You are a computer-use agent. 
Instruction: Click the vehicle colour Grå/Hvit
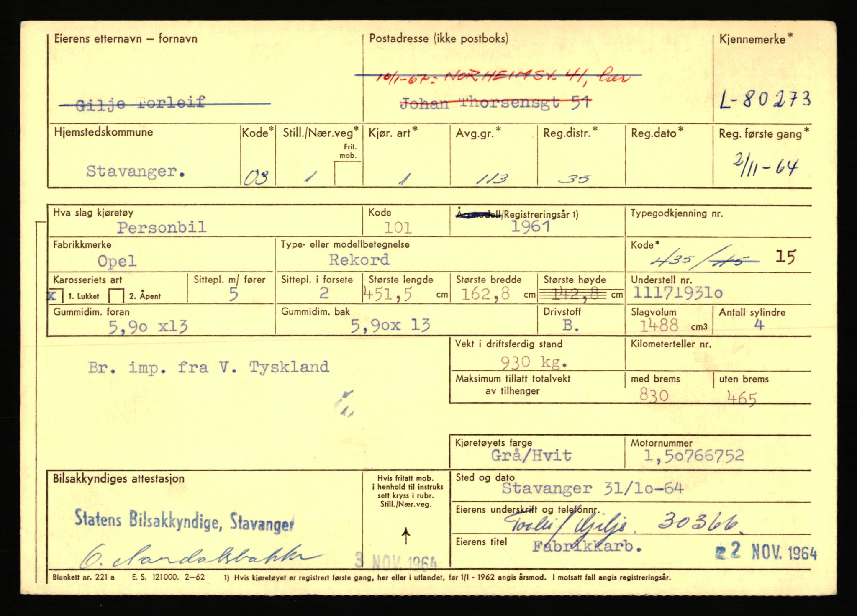pos(531,455)
